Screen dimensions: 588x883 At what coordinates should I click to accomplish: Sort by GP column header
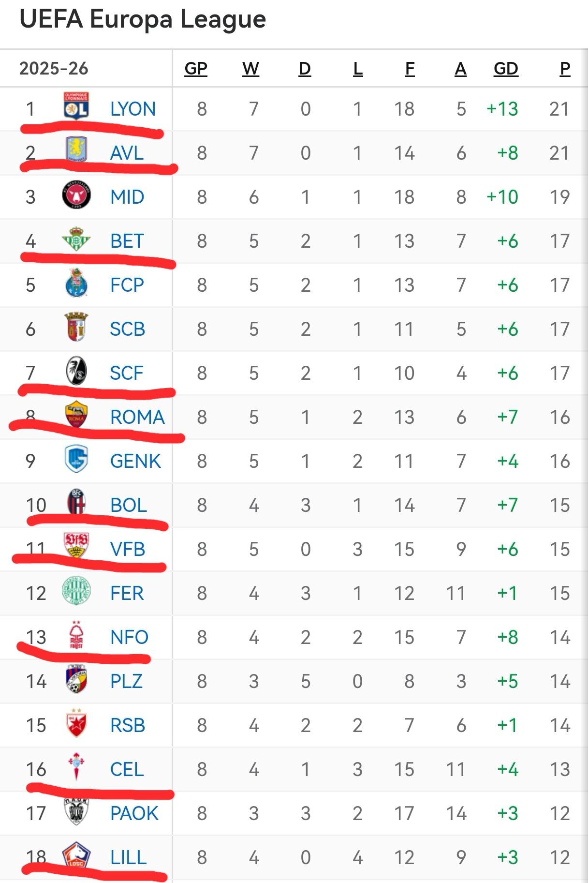coord(196,69)
